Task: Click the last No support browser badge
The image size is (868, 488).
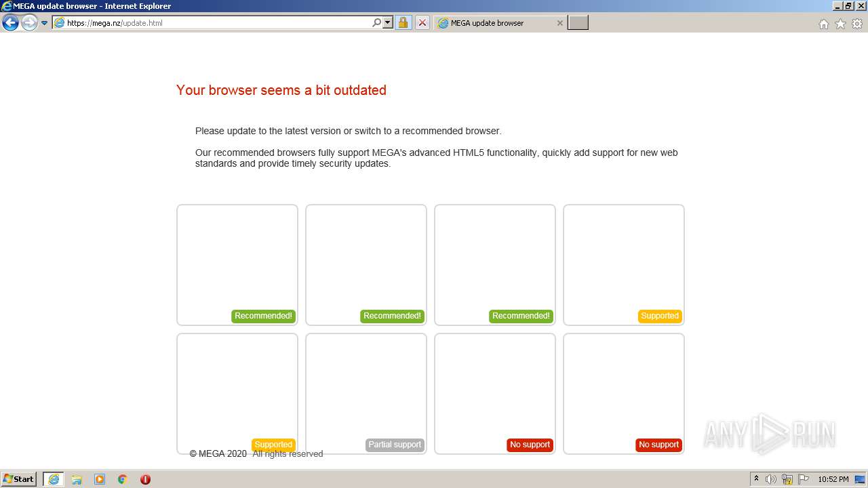Action: point(658,445)
